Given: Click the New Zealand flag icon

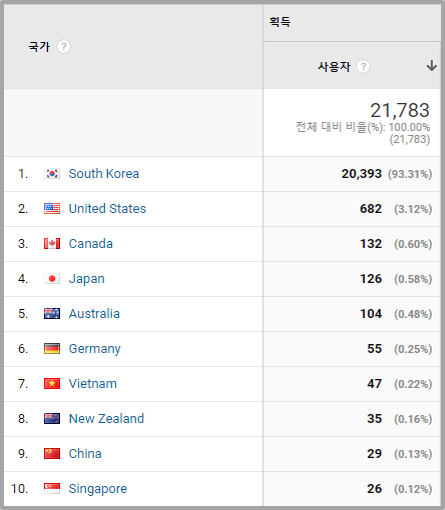Looking at the screenshot, I should pos(52,419).
